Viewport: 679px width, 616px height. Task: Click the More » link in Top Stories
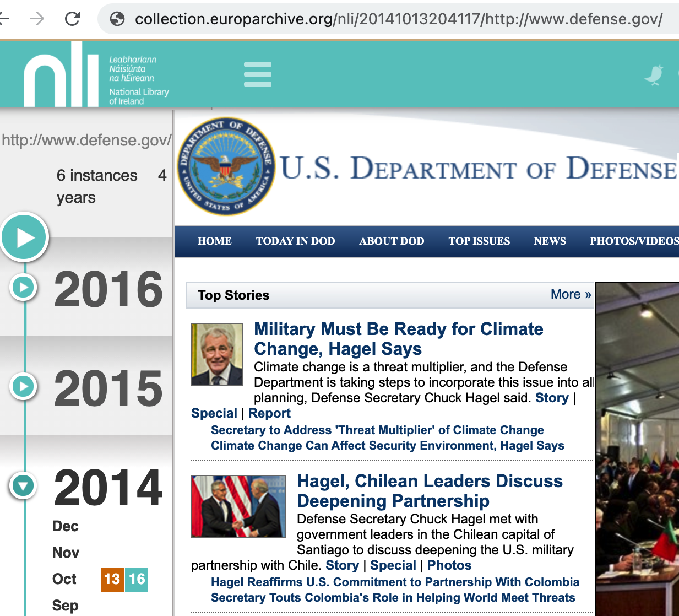coord(571,294)
